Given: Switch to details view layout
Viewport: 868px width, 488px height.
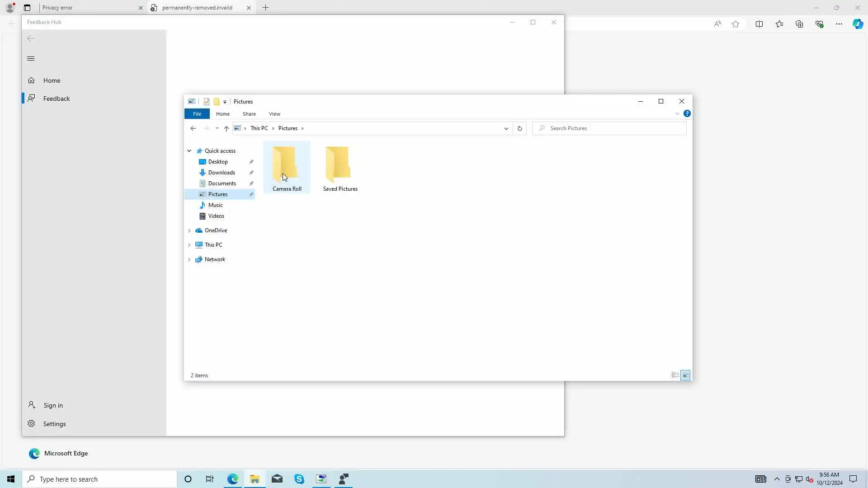Looking at the screenshot, I should (675, 375).
